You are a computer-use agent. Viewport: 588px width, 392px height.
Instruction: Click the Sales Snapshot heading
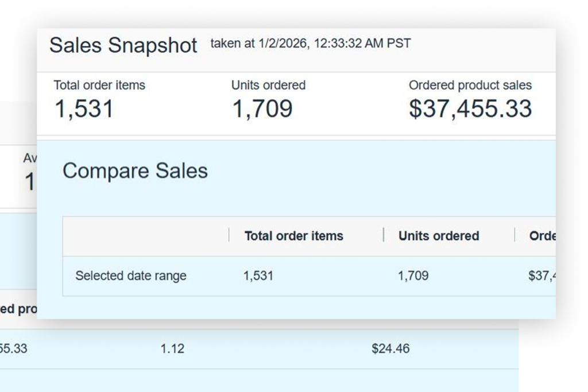(123, 45)
